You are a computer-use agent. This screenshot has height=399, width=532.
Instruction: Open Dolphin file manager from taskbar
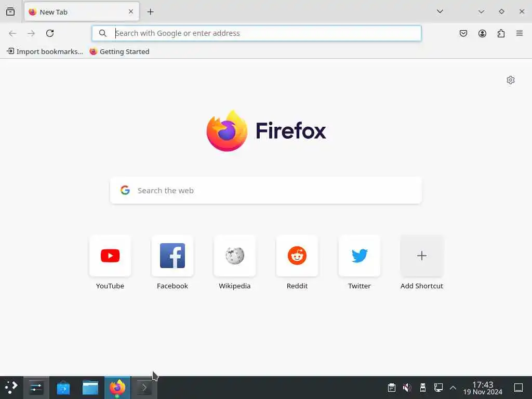[90, 388]
